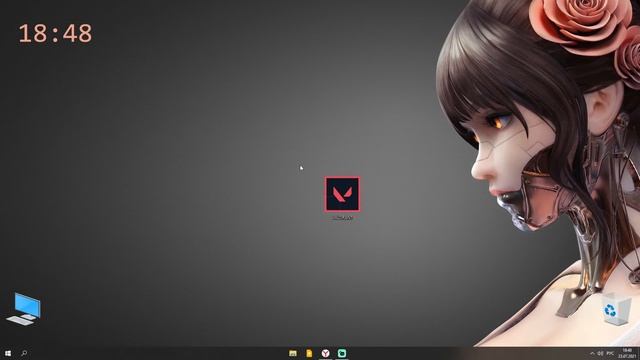Launch Yandex Browser from the taskbar

tap(325, 353)
